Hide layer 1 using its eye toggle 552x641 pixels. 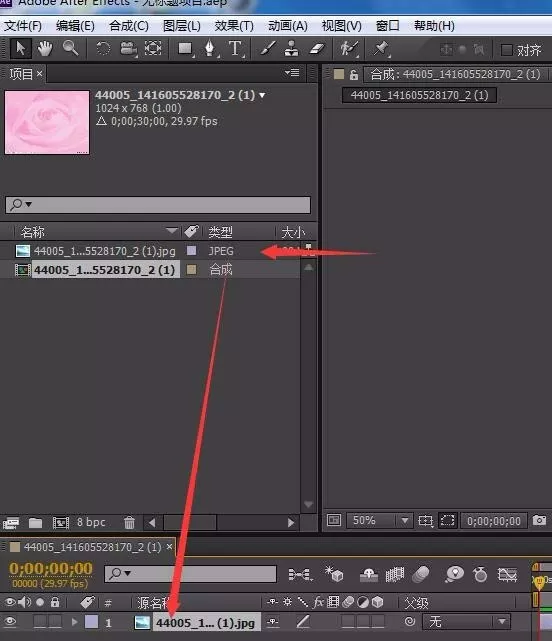click(10, 622)
